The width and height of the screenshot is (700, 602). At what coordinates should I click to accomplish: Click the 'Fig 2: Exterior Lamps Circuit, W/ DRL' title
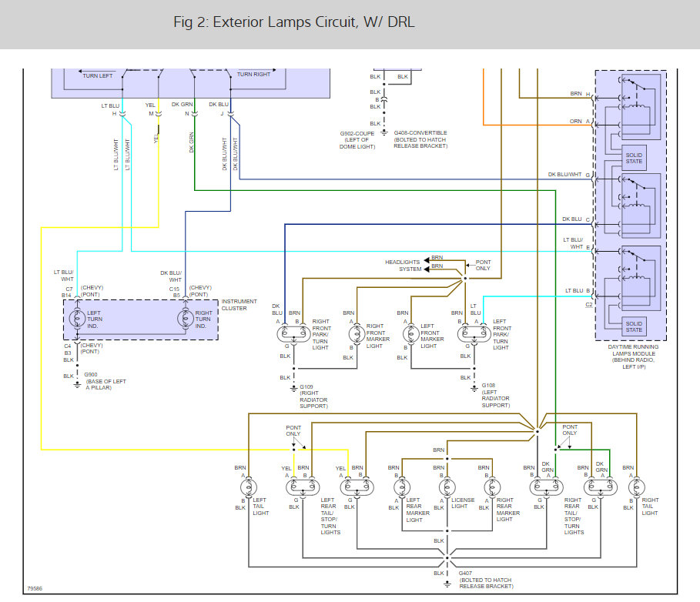(x=293, y=22)
